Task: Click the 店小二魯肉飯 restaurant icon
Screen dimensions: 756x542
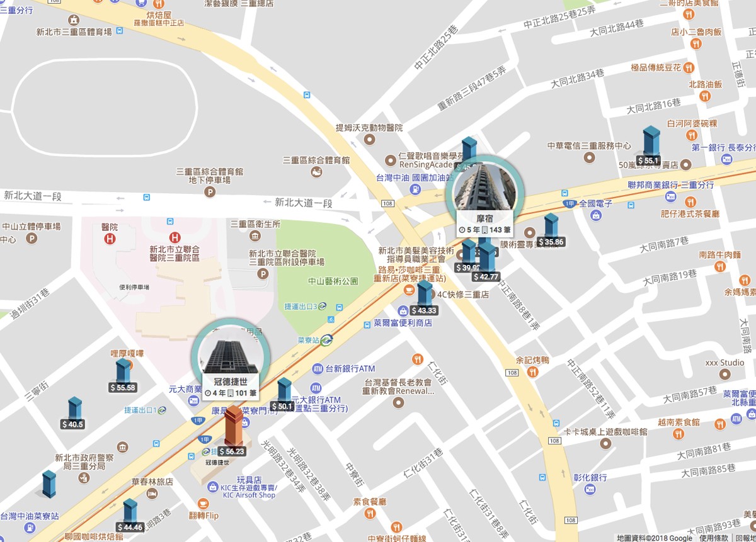Action: click(696, 43)
